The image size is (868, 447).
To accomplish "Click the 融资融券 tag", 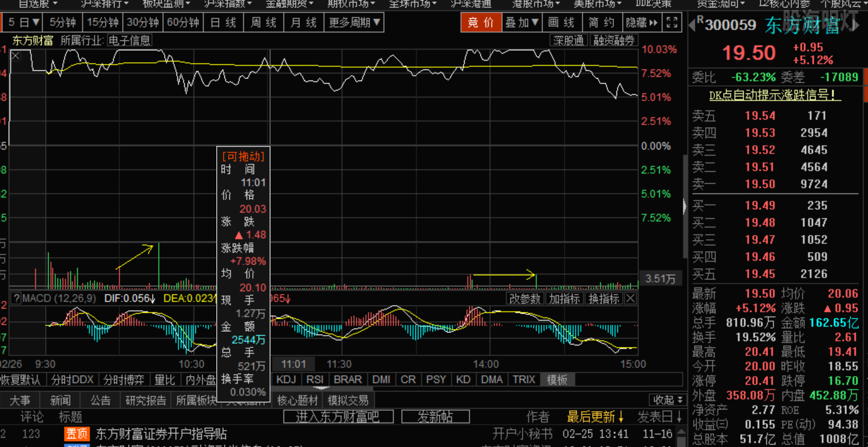I will tap(614, 40).
